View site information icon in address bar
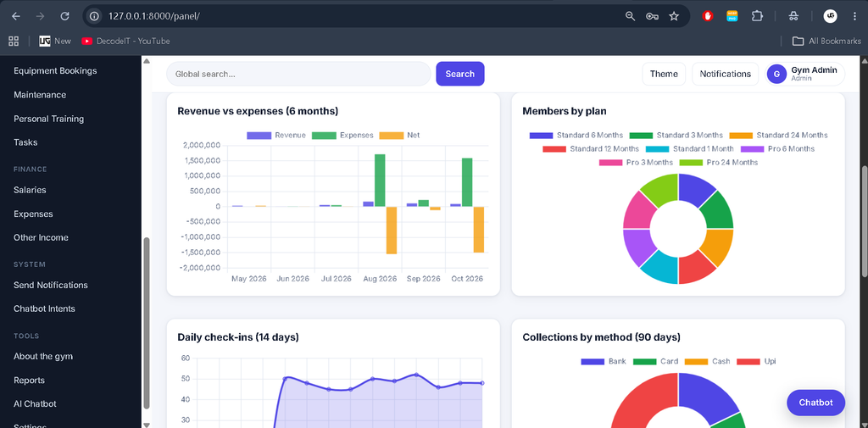 pyautogui.click(x=95, y=16)
